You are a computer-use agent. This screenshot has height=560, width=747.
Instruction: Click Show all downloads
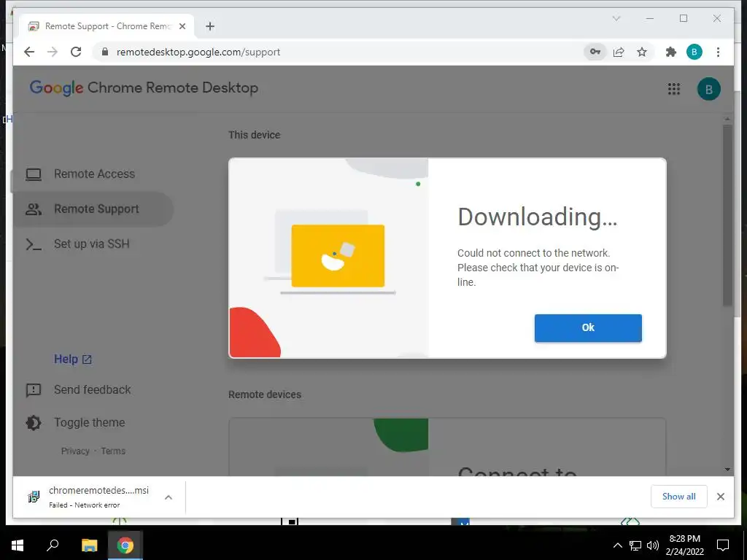click(678, 496)
